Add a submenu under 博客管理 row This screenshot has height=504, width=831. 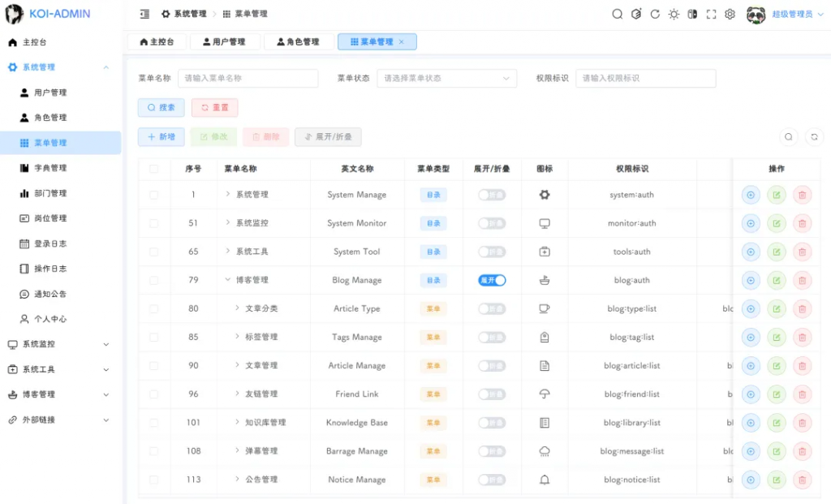751,280
